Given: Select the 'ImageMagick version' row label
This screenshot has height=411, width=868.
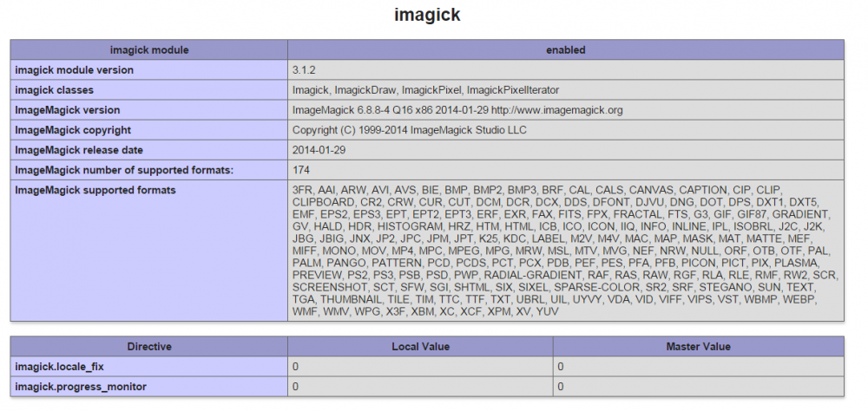Looking at the screenshot, I should pyautogui.click(x=67, y=110).
